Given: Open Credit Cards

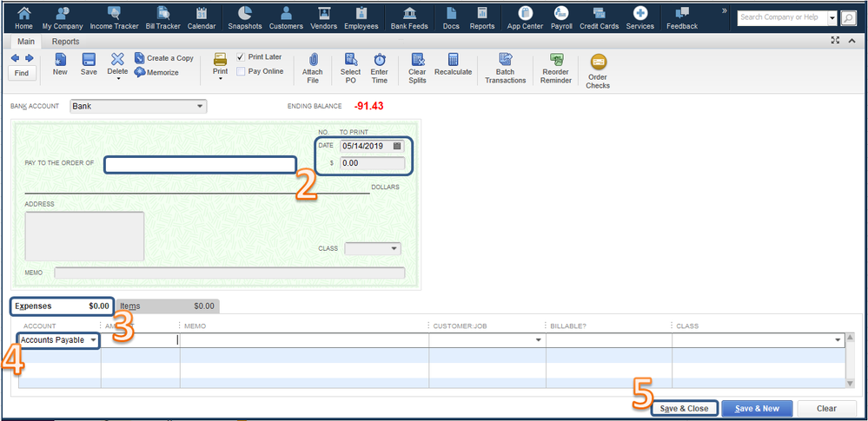Looking at the screenshot, I should pyautogui.click(x=599, y=17).
